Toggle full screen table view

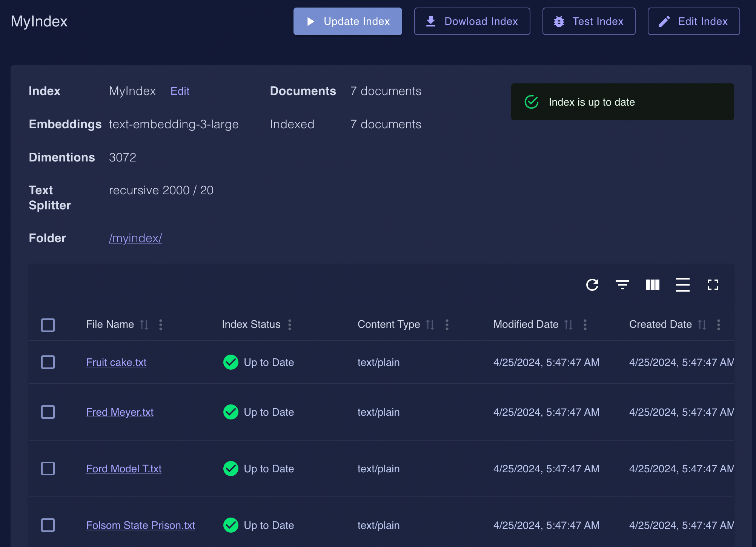(713, 285)
